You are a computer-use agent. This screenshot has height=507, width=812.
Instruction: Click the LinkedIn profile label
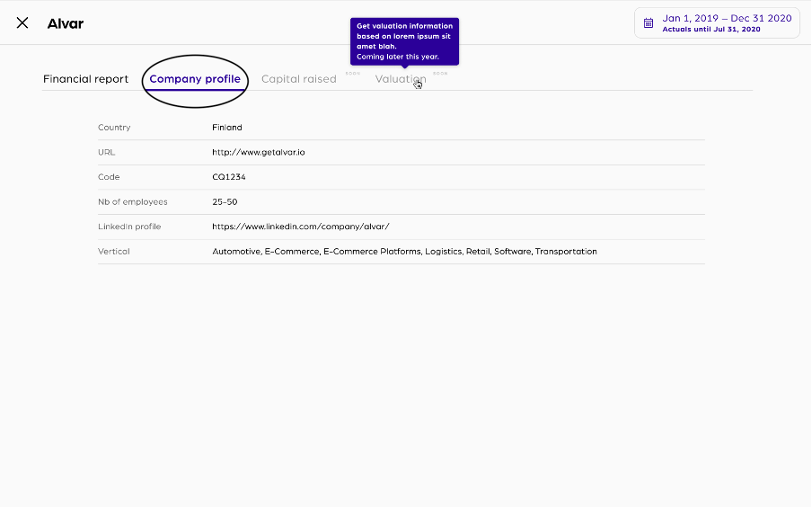tap(129, 227)
